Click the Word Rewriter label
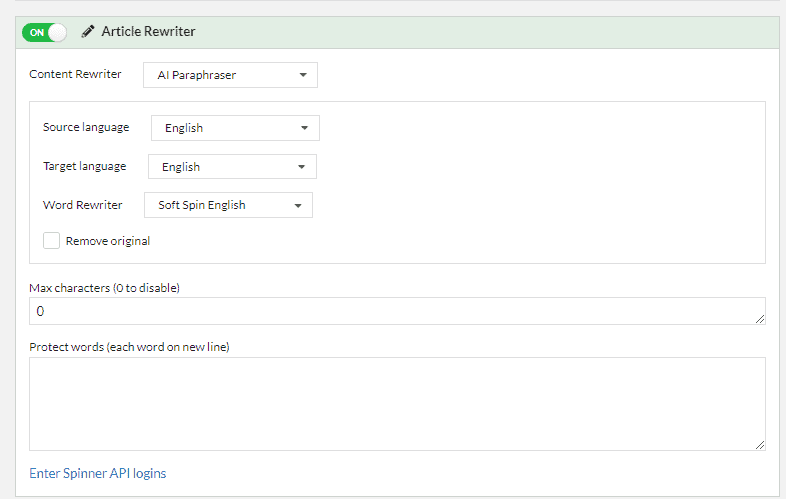 pyautogui.click(x=83, y=205)
